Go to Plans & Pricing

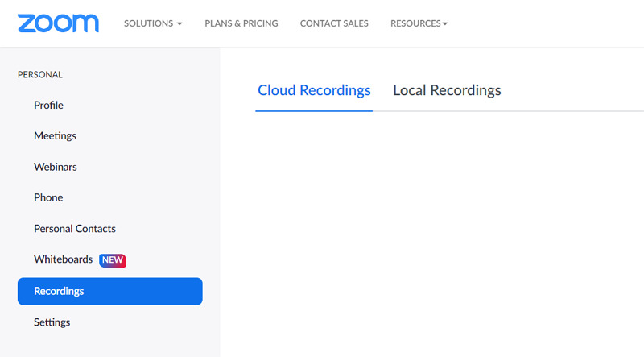[x=242, y=23]
